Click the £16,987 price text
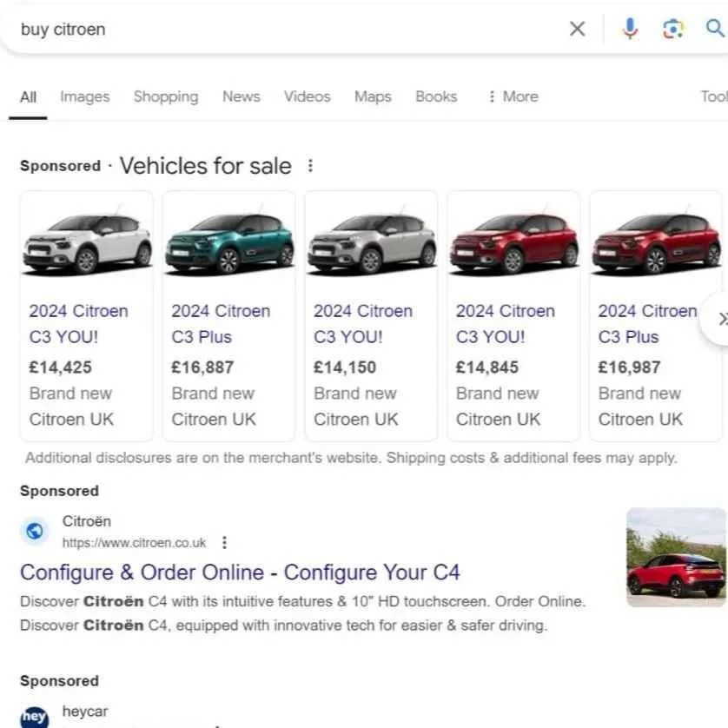This screenshot has height=728, width=728. (x=629, y=367)
